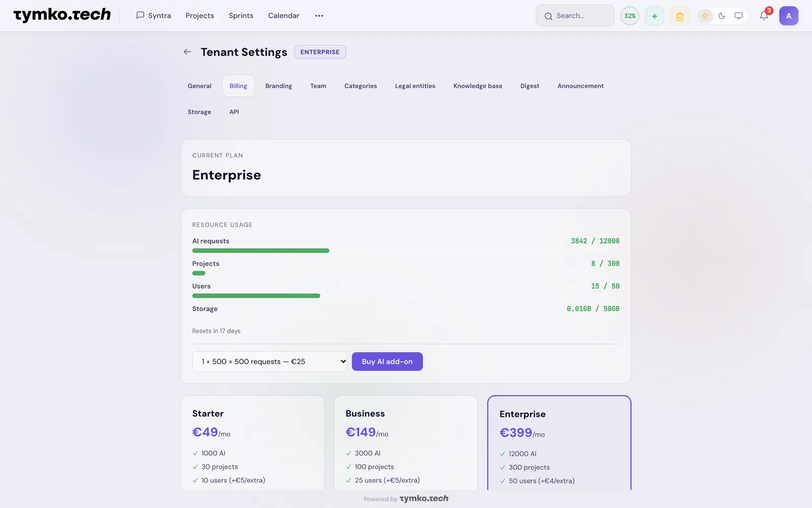Open Calendar in top navigation
The width and height of the screenshot is (812, 508).
click(284, 16)
